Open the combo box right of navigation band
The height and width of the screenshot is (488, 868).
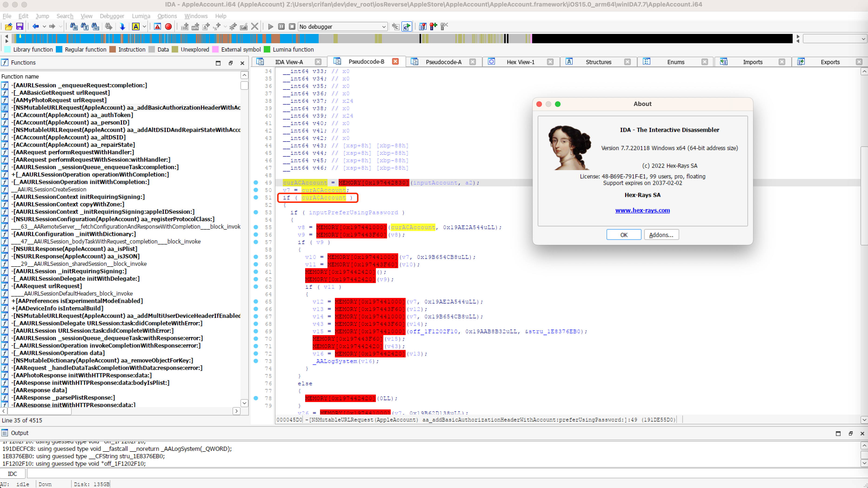pyautogui.click(x=835, y=39)
